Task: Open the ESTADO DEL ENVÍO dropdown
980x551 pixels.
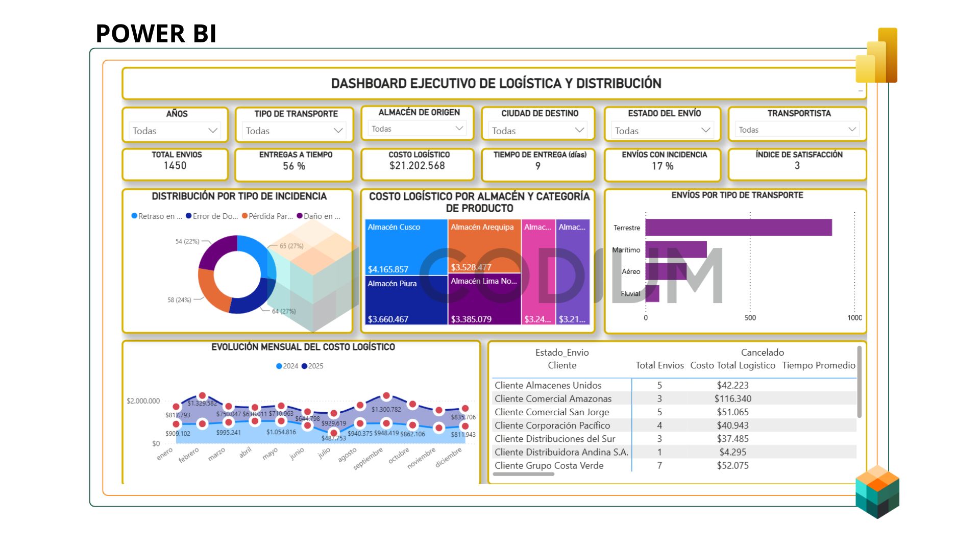Action: pos(662,131)
